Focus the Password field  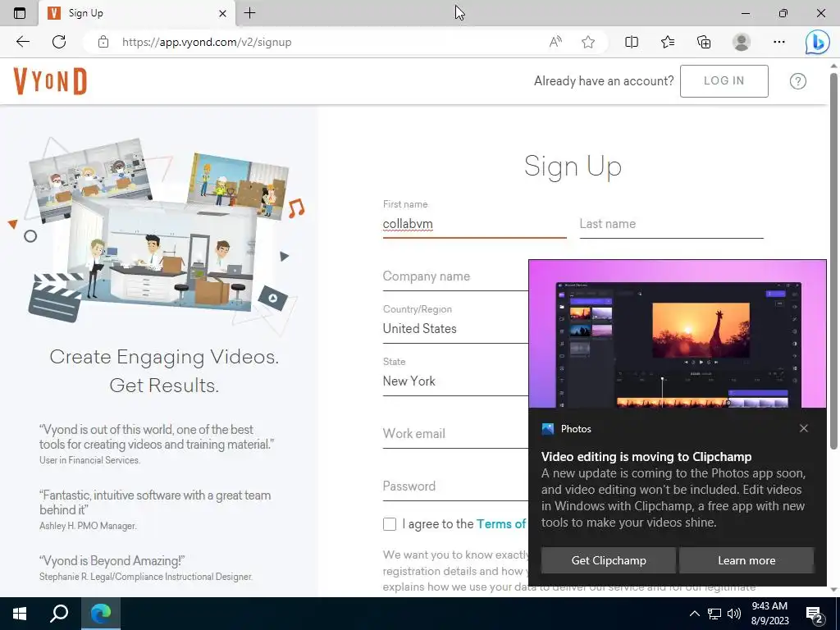pyautogui.click(x=455, y=486)
